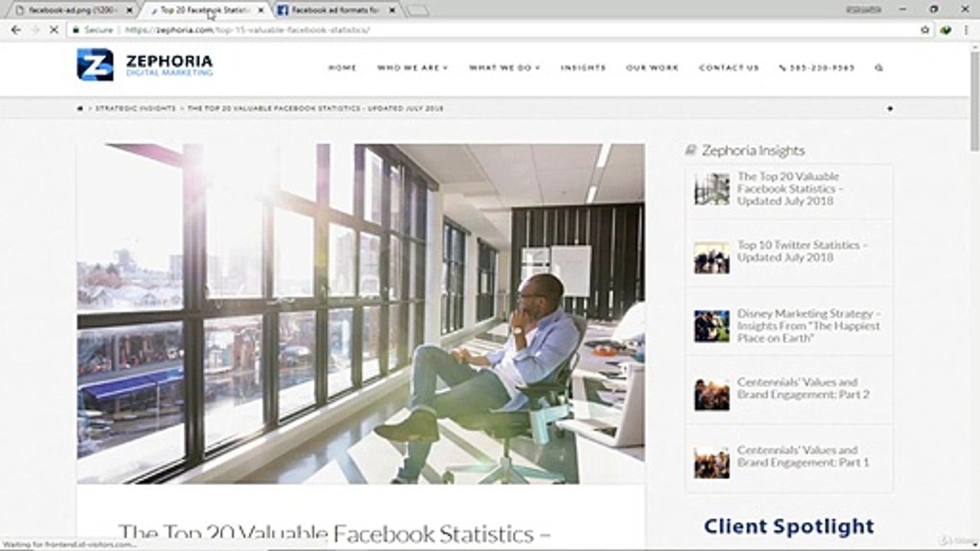Image resolution: width=980 pixels, height=551 pixels.
Task: Click the address bar URL
Action: pyautogui.click(x=246, y=30)
